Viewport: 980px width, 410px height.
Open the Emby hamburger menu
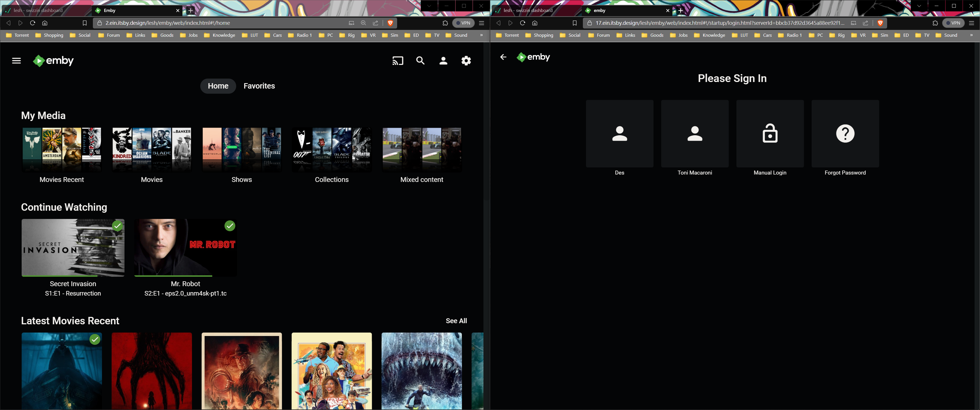point(16,61)
